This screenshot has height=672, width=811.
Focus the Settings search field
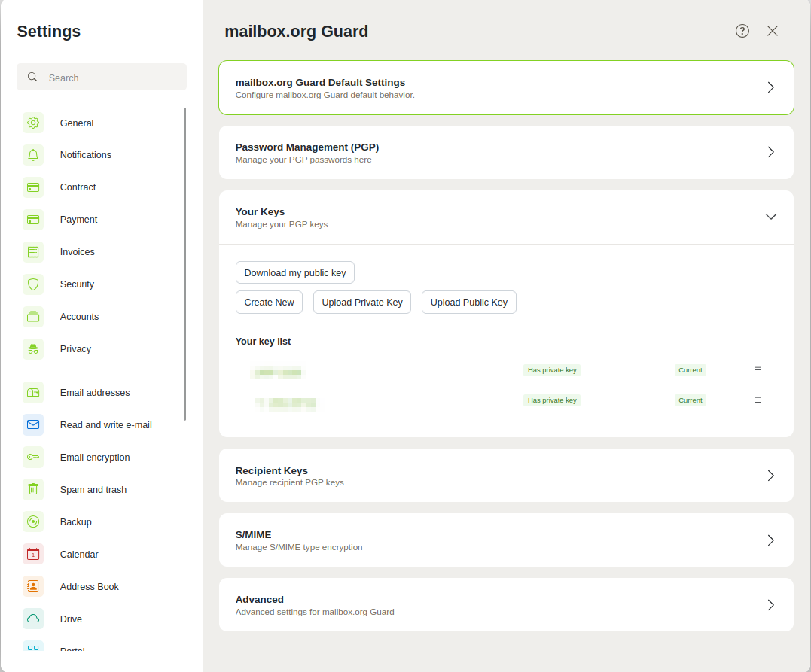(102, 77)
